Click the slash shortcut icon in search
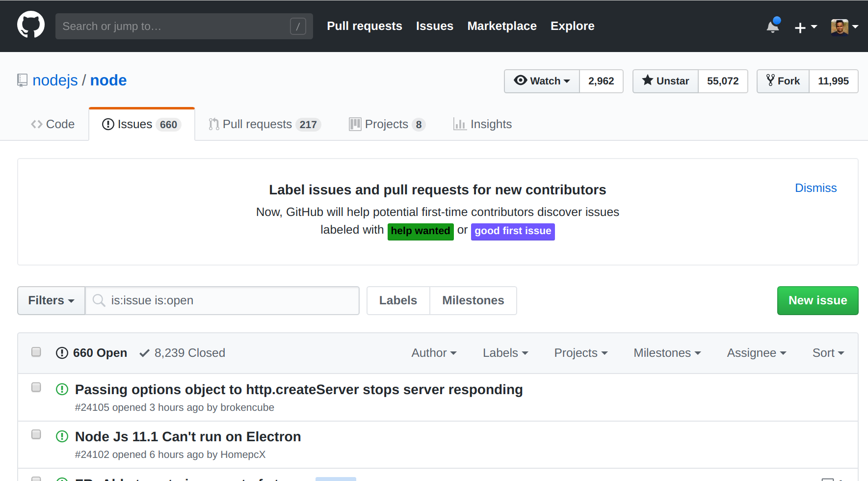The image size is (868, 481). pyautogui.click(x=298, y=27)
